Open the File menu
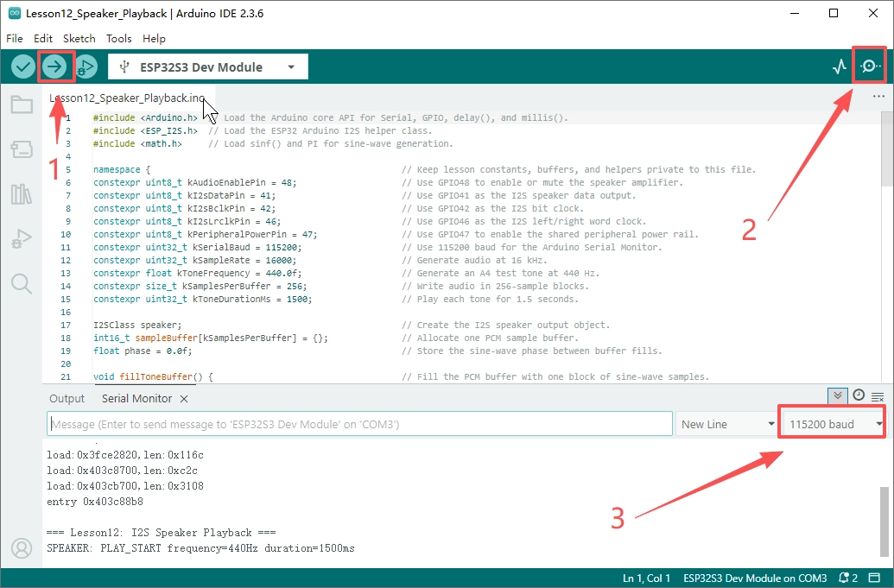The width and height of the screenshot is (894, 588). tap(15, 38)
